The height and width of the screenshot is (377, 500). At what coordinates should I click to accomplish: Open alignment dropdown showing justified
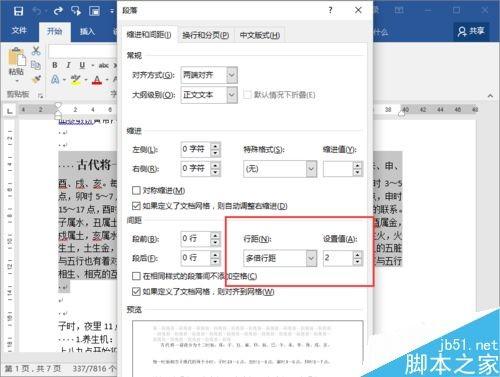point(232,75)
